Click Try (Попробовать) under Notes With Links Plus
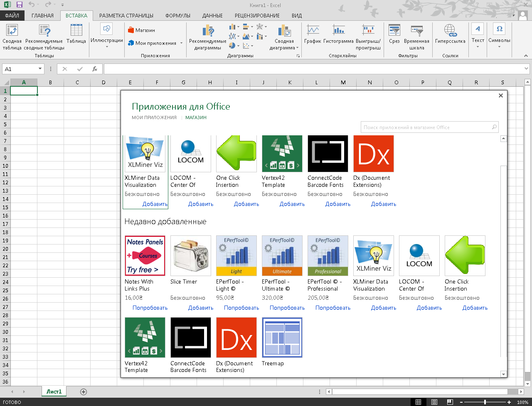Image resolution: width=532 pixels, height=406 pixels. (150, 308)
